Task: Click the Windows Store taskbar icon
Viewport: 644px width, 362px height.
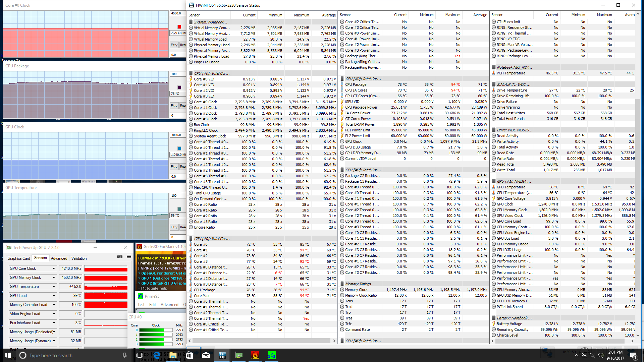Action: (x=189, y=355)
